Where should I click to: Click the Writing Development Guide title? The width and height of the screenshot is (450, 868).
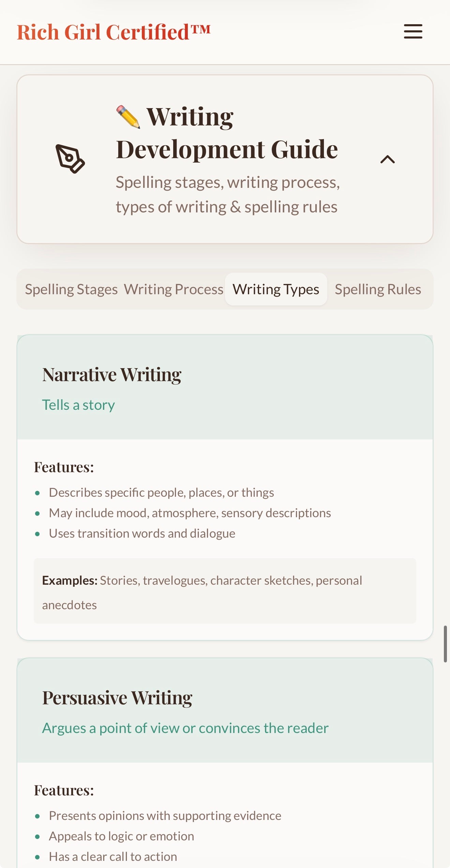[227, 133]
